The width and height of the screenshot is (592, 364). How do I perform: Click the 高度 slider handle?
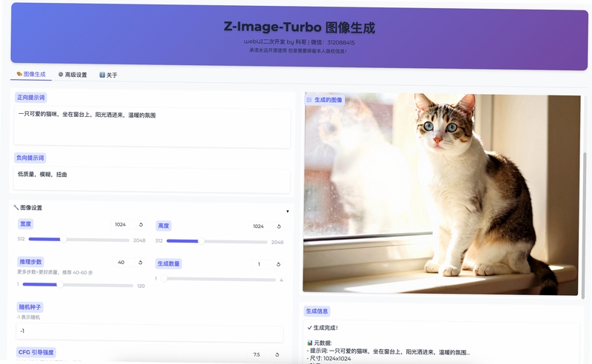[201, 241]
